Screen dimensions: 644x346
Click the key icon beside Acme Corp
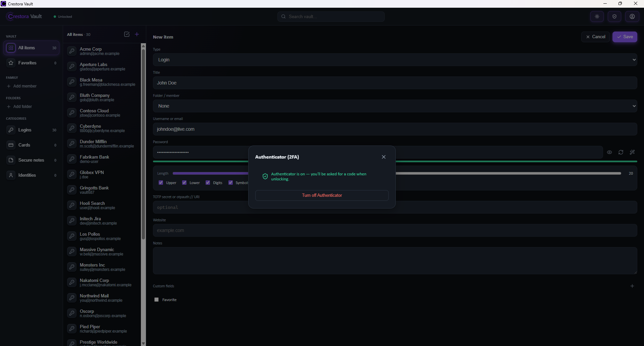72,51
